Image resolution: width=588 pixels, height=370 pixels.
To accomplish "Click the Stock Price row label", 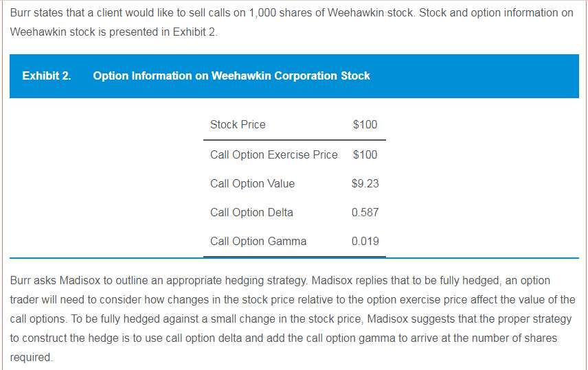I will [238, 124].
